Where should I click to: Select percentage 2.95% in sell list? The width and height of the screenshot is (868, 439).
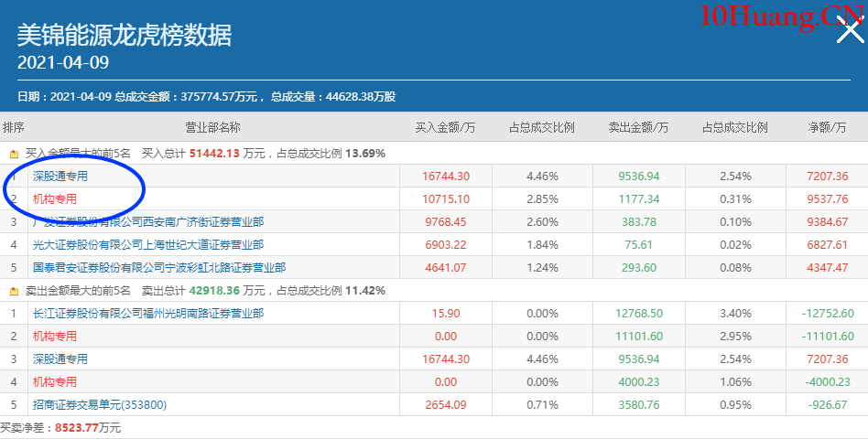tap(735, 337)
